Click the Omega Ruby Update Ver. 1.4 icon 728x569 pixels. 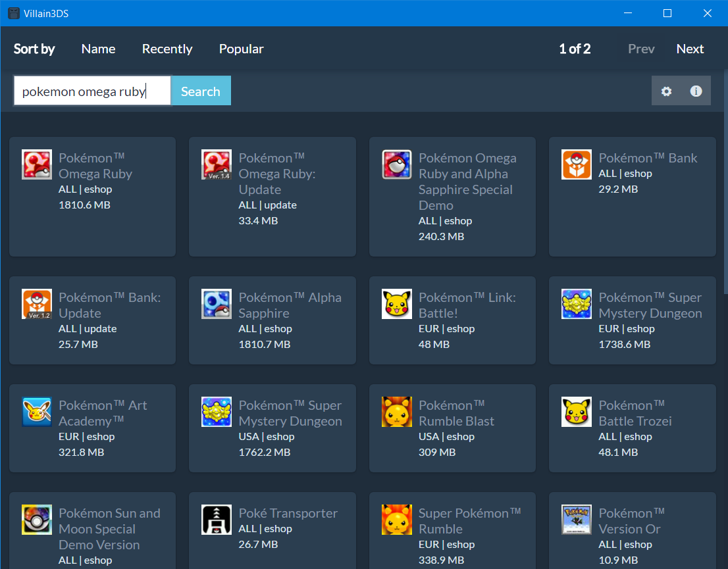pyautogui.click(x=217, y=164)
